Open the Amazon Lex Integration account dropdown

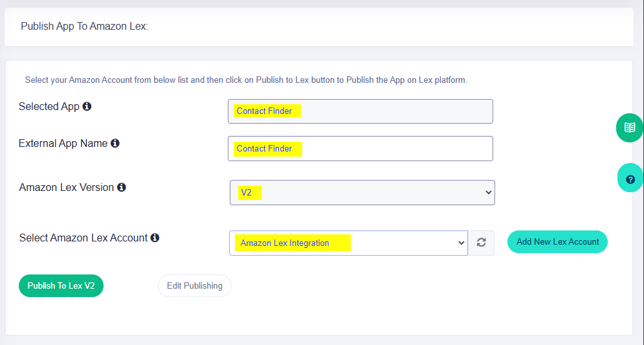[348, 243]
